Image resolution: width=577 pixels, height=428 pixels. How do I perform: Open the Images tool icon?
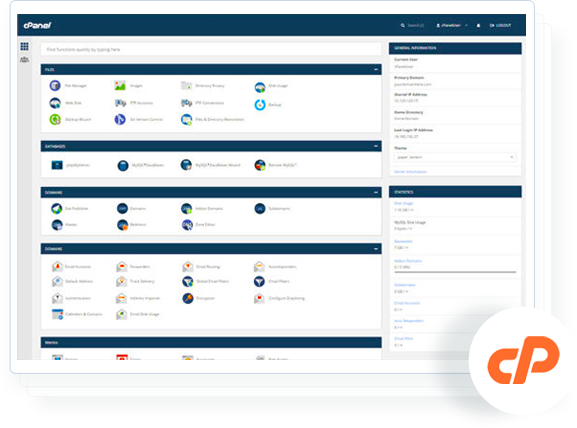[x=120, y=86]
